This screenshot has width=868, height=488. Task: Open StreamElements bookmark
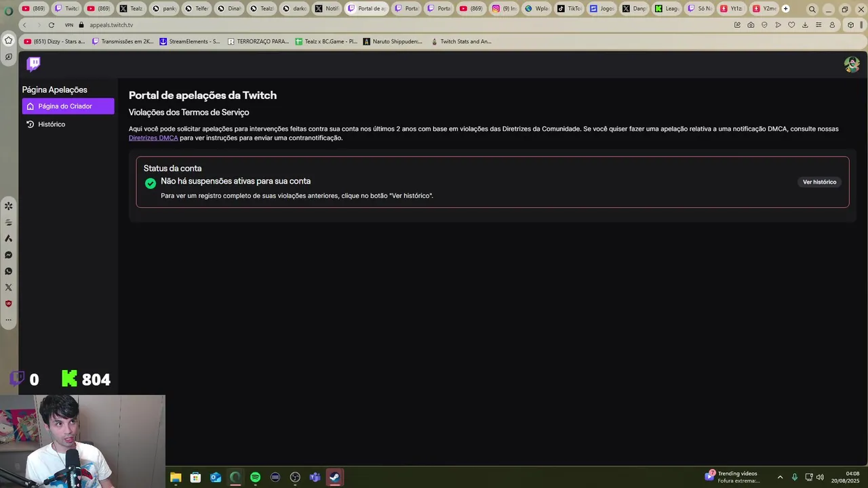point(190,41)
